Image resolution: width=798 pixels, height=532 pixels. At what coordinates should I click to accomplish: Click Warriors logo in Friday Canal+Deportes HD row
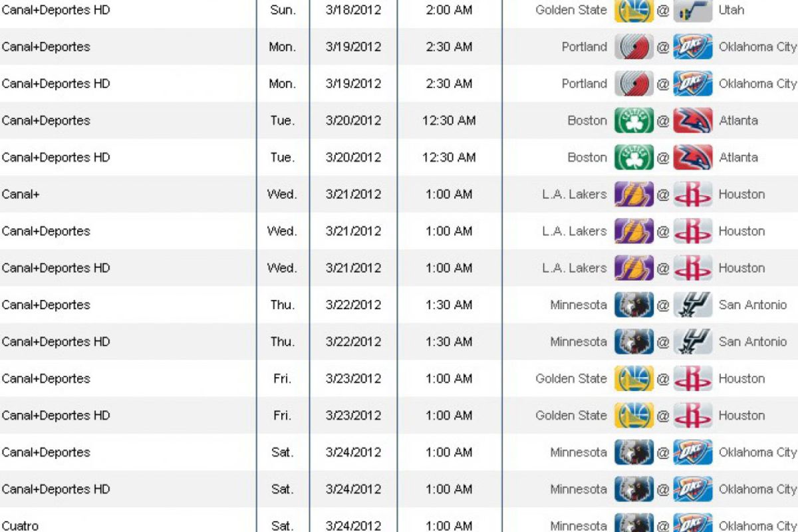(x=634, y=416)
